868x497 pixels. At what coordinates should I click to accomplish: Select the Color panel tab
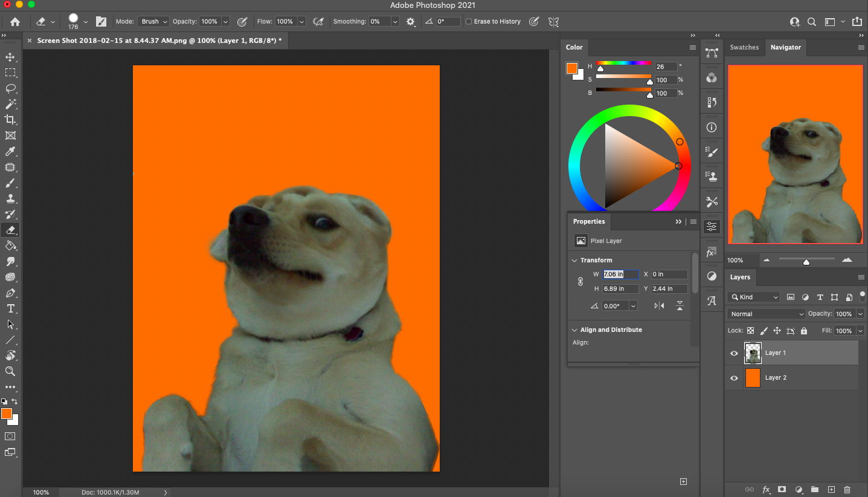coord(574,47)
